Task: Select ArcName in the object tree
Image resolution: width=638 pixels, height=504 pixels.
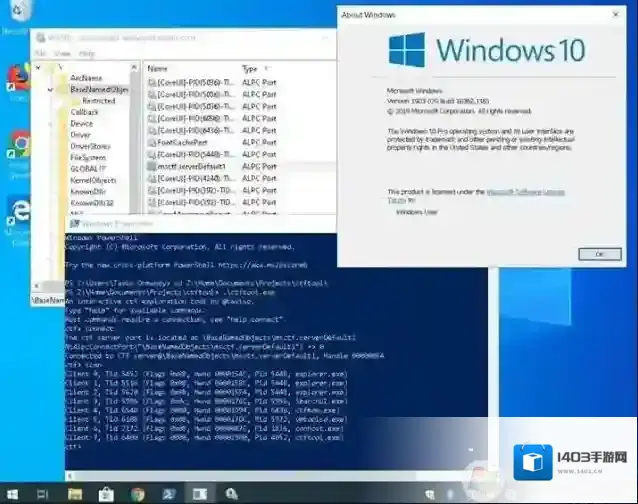Action: click(x=86, y=78)
